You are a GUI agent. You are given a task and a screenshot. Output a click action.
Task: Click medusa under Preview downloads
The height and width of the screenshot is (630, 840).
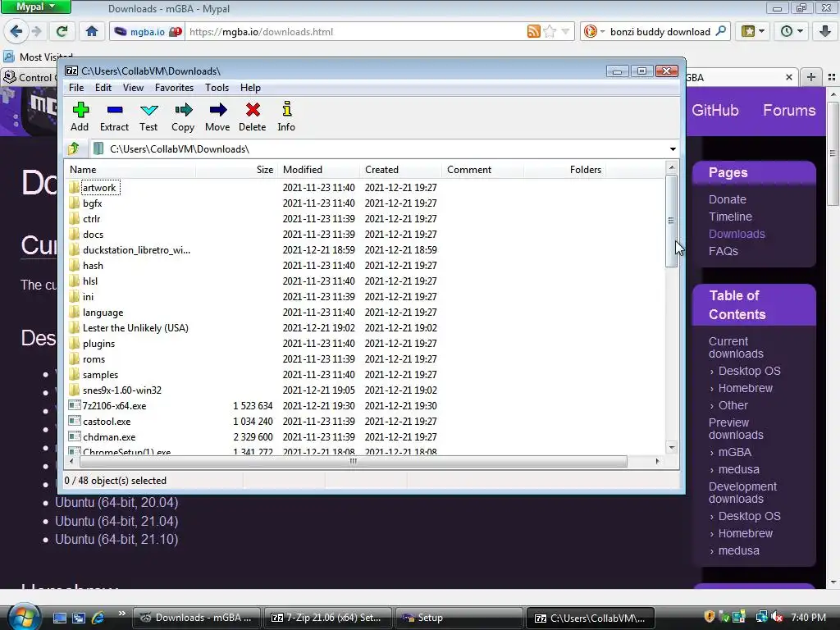click(x=738, y=469)
